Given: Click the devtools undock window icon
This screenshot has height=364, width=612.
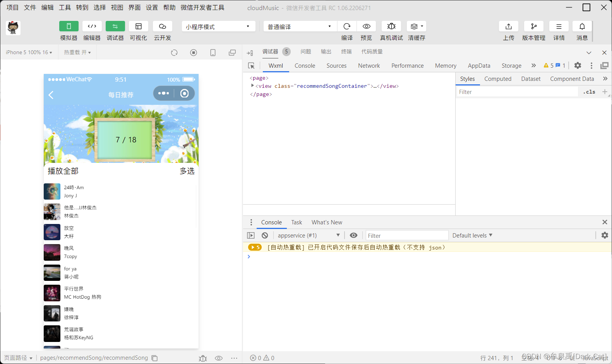Looking at the screenshot, I should click(x=604, y=65).
